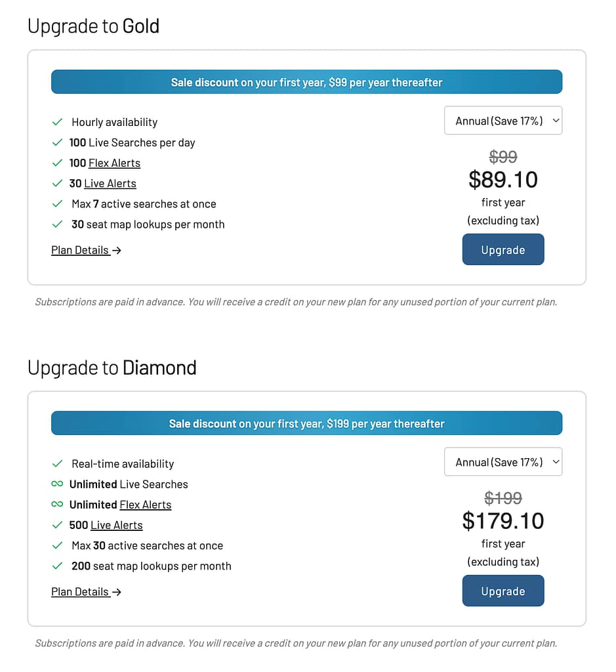Click the $89.10 first year price
616x672 pixels.
click(x=503, y=179)
